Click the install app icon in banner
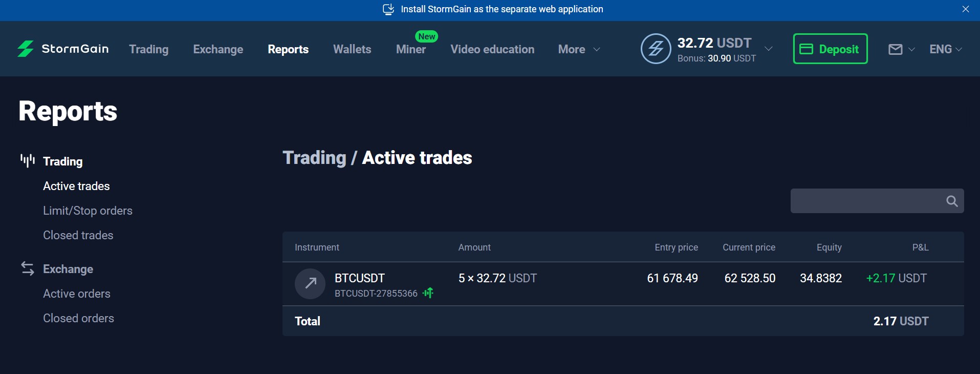The width and height of the screenshot is (980, 374). (388, 9)
